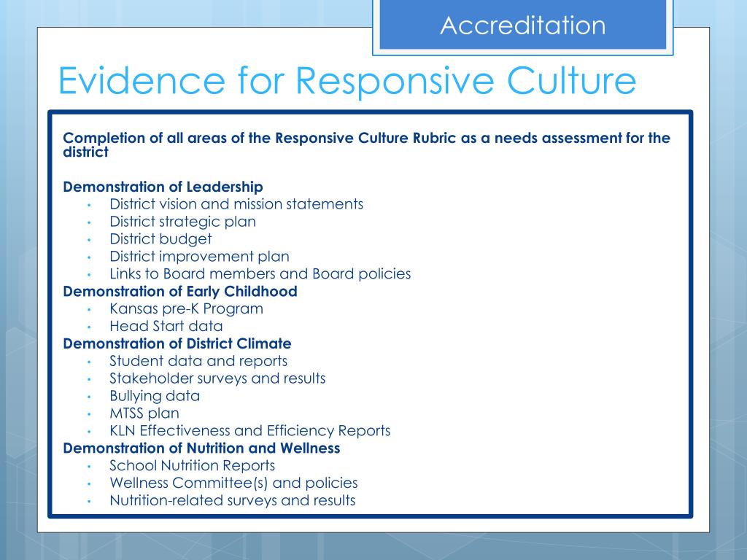Select KLN Effectiveness and Efficiency Reports
This screenshot has height=560, width=747.
[249, 431]
